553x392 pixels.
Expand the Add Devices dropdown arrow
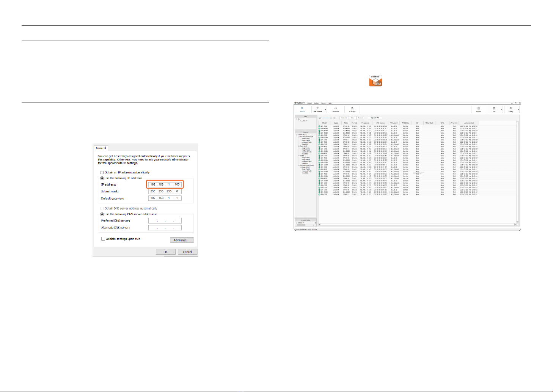click(x=325, y=110)
